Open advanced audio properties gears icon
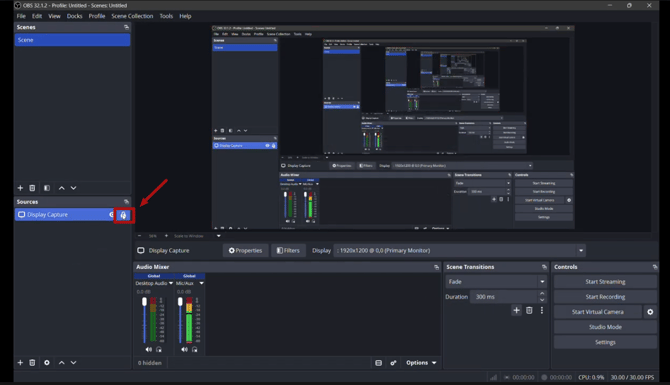This screenshot has height=385, width=670. (x=393, y=363)
